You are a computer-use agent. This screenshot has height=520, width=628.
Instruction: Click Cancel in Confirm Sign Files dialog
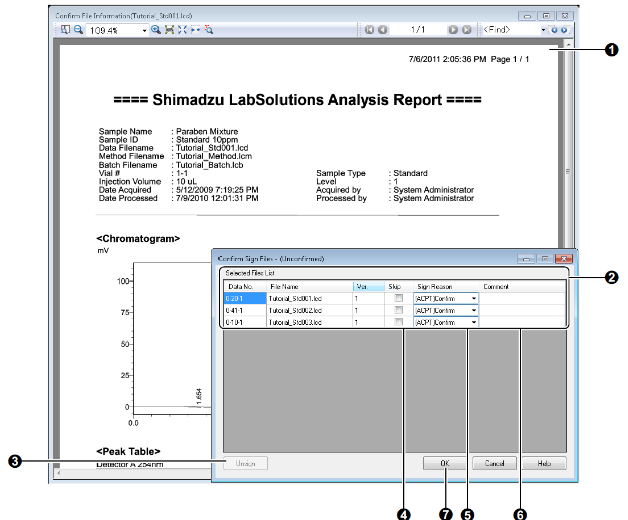pyautogui.click(x=494, y=463)
